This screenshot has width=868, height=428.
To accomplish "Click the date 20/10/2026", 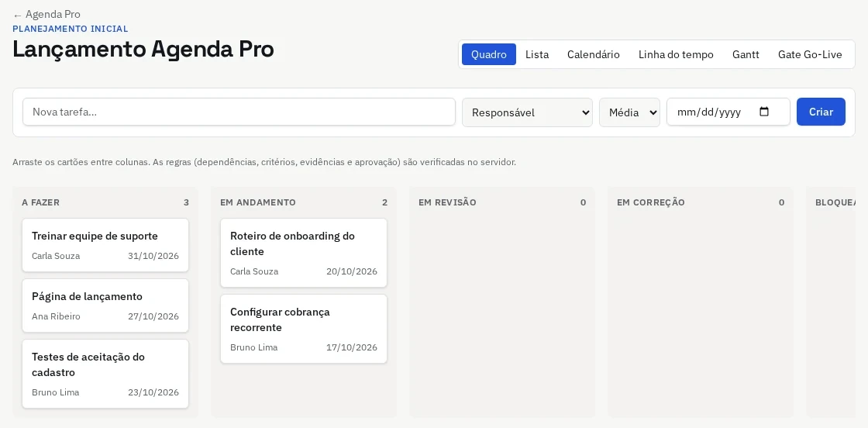I will [x=352, y=271].
